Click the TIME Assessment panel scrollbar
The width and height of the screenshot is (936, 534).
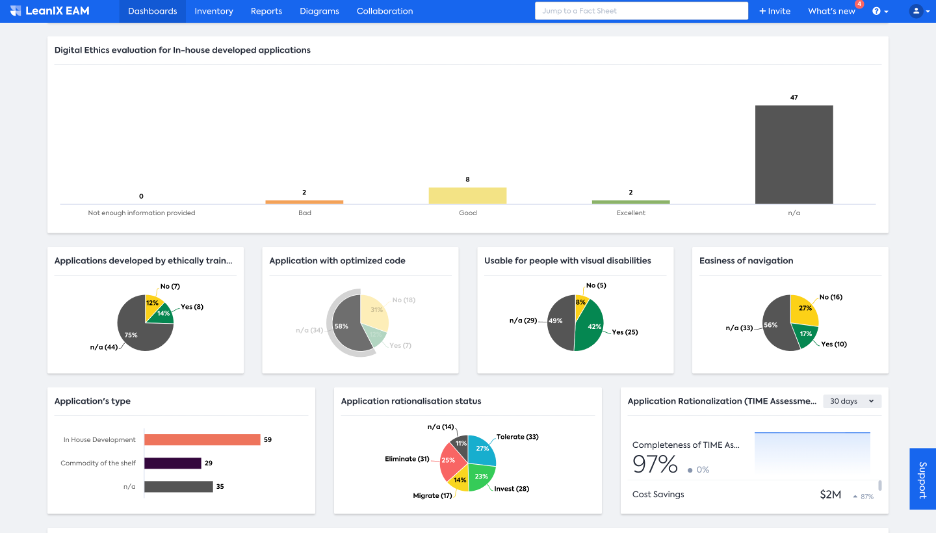click(x=880, y=486)
